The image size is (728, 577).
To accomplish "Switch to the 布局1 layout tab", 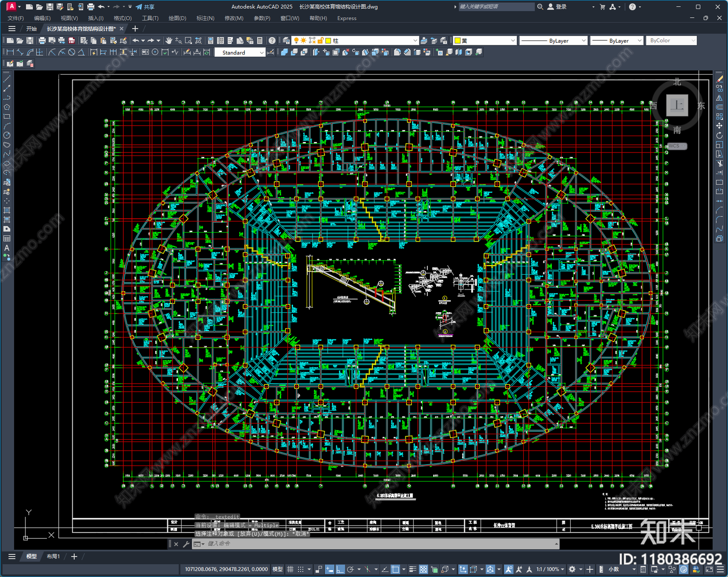I will [x=53, y=556].
